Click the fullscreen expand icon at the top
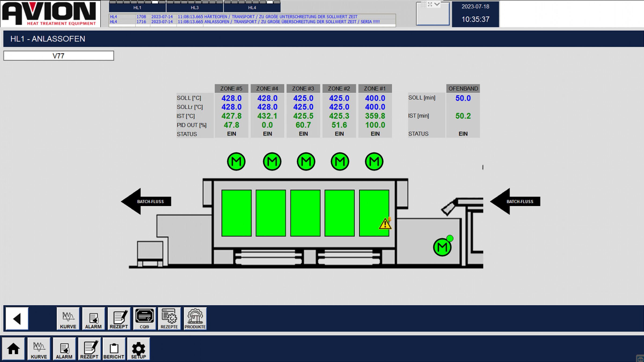Screen dimensions: 644x362 (430, 4)
